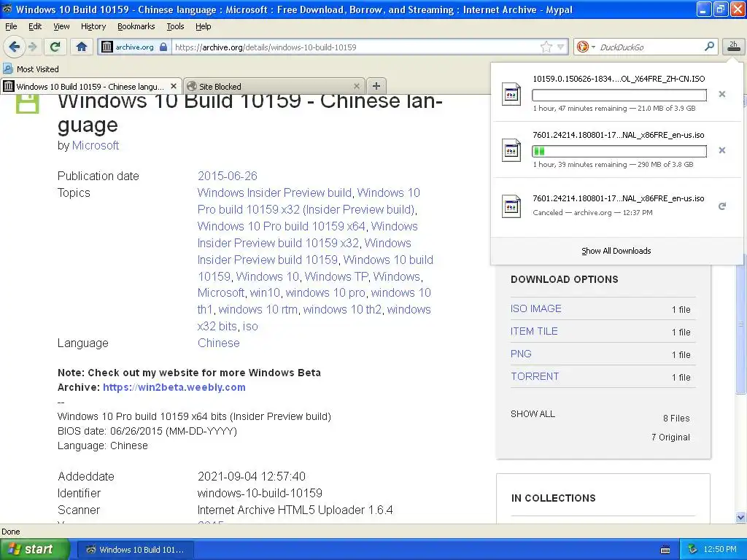
Task: Click the Mypal taskbar window button
Action: tap(135, 550)
